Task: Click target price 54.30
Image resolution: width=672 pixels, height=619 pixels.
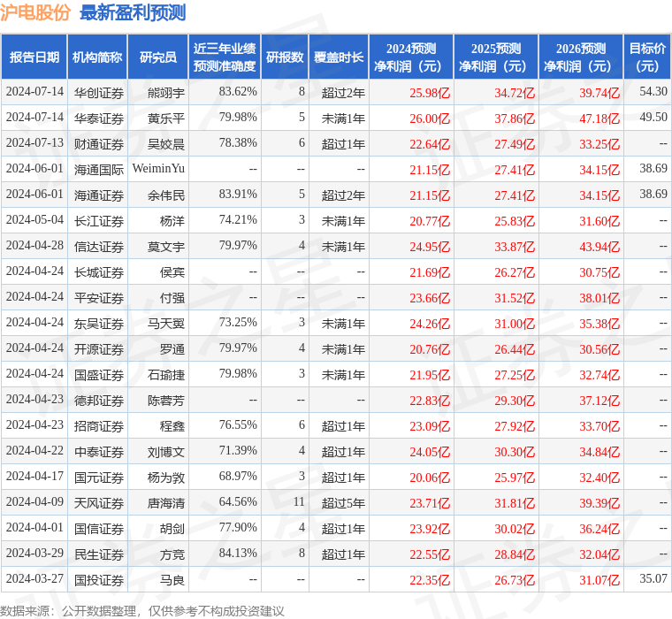Action: [653, 91]
